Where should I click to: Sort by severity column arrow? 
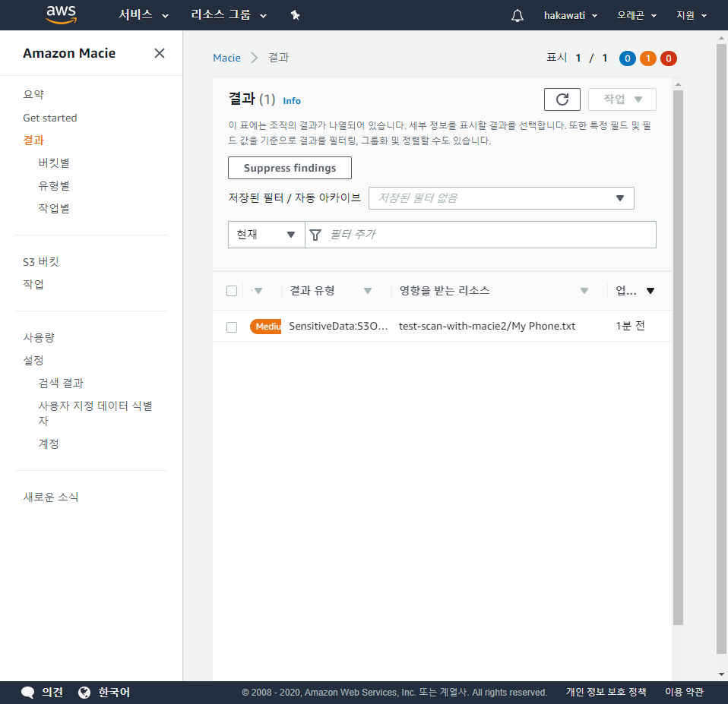(258, 291)
